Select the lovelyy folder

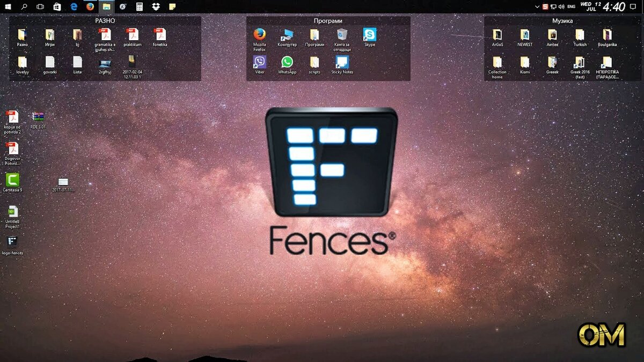[23, 64]
